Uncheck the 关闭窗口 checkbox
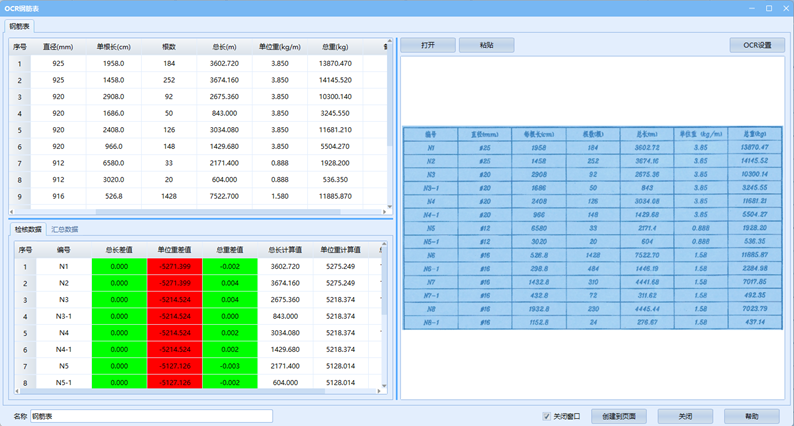794x426 pixels. click(547, 416)
